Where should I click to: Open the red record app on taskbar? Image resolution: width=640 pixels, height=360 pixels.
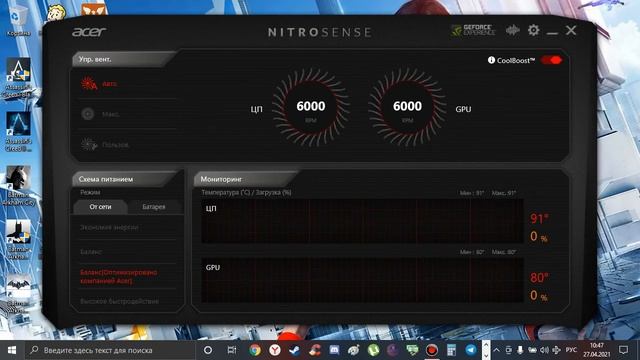[x=432, y=350]
